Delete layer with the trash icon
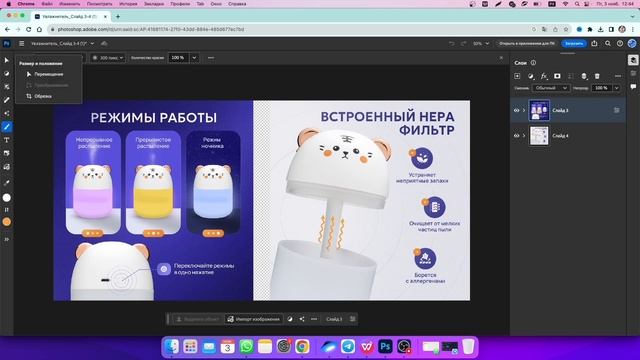This screenshot has width=640, height=360. tap(597, 76)
